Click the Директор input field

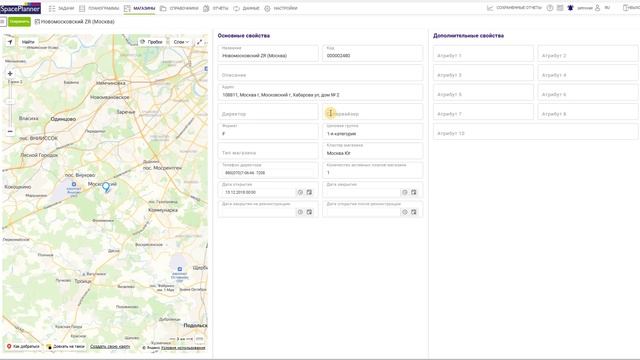(268, 112)
